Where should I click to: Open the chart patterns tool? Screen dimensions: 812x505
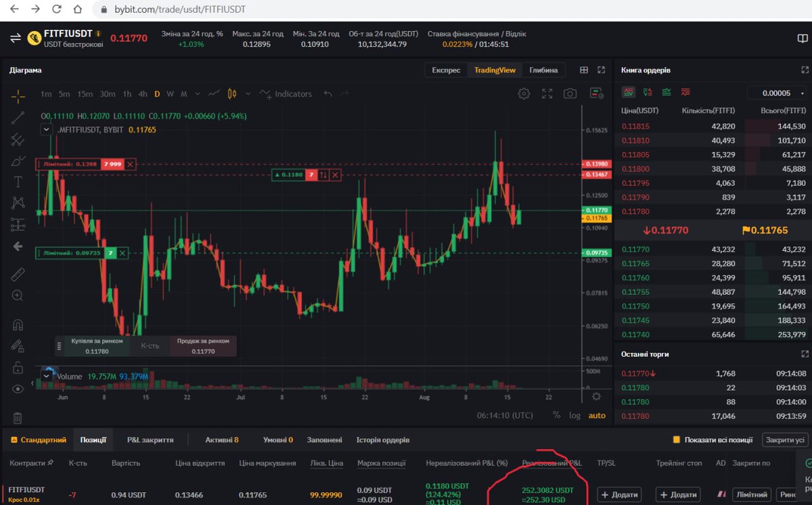coord(18,203)
